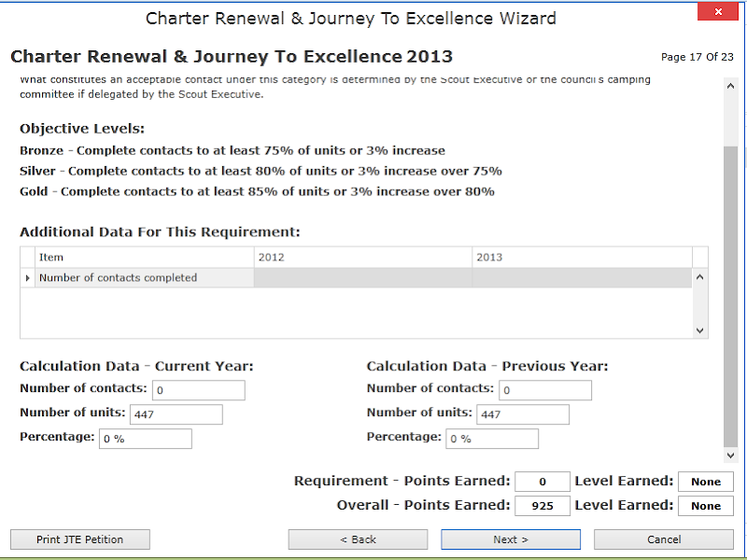Click main page scrollbar down arrow

pyautogui.click(x=730, y=455)
